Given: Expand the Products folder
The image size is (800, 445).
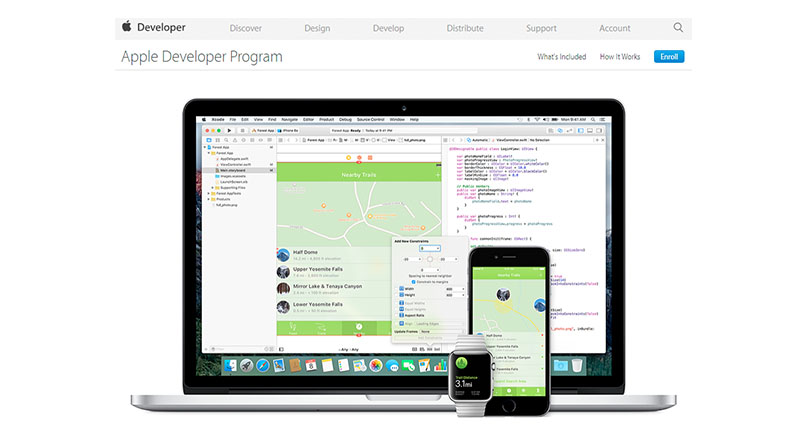Looking at the screenshot, I should click(x=208, y=199).
